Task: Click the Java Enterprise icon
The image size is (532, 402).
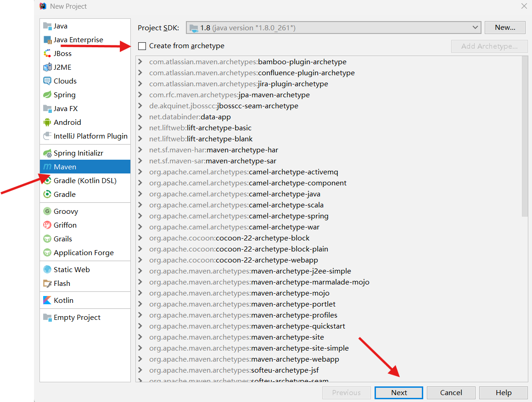Action: pyautogui.click(x=47, y=40)
